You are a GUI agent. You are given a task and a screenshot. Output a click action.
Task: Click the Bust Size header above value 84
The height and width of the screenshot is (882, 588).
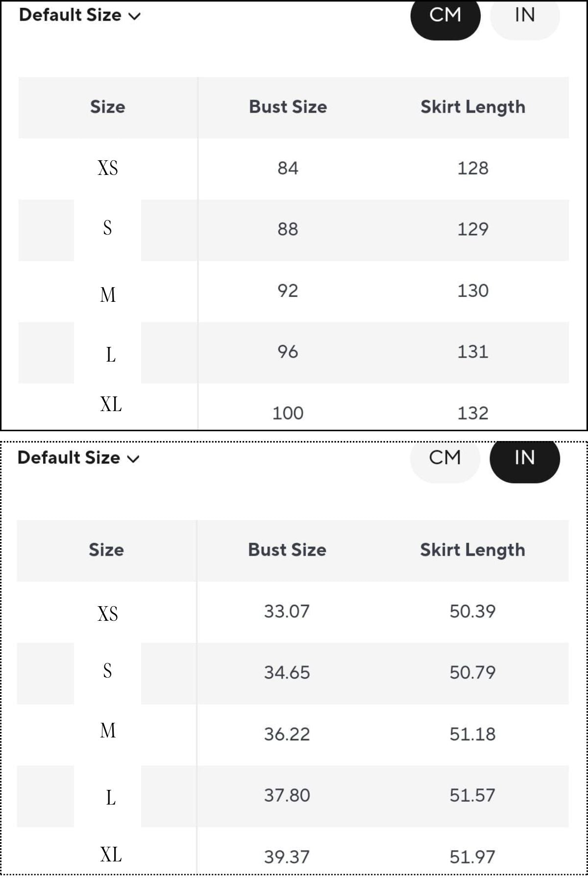point(288,107)
